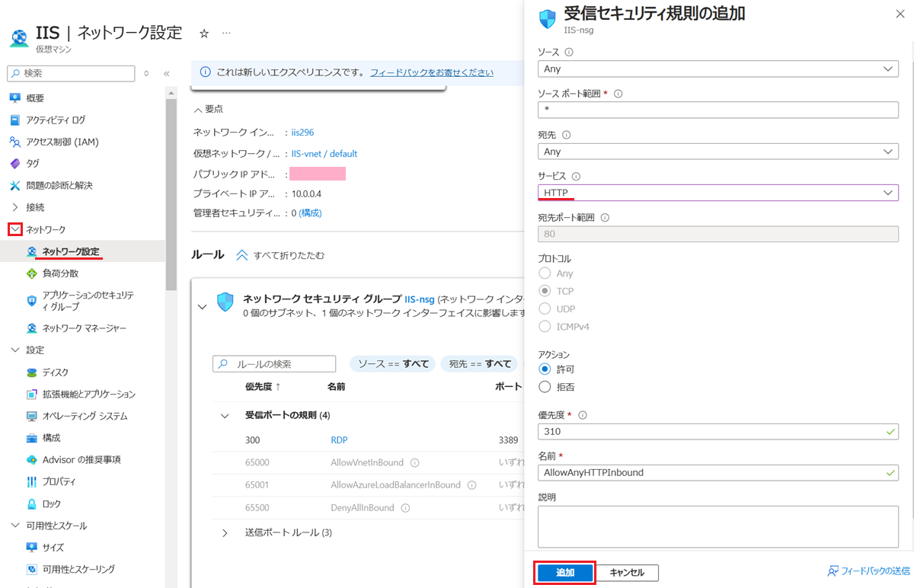Collapse the ネットワーク section chevron
This screenshot has height=588, width=914.
(x=15, y=229)
